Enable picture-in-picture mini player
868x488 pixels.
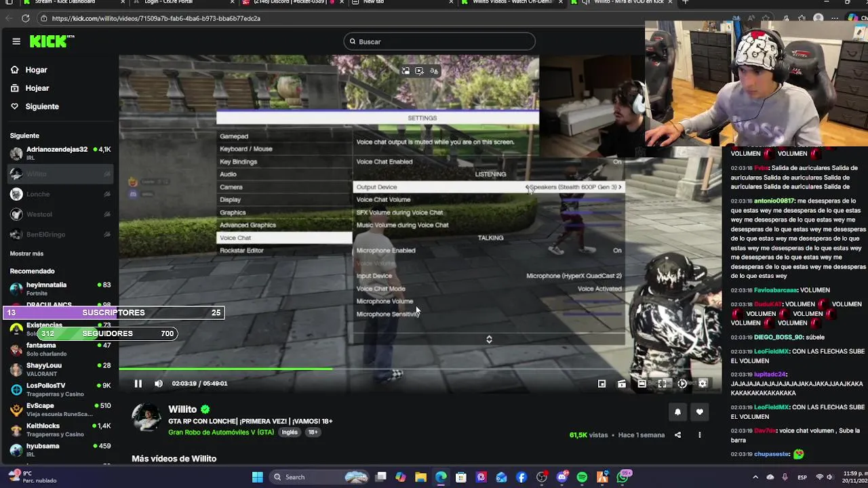click(601, 384)
